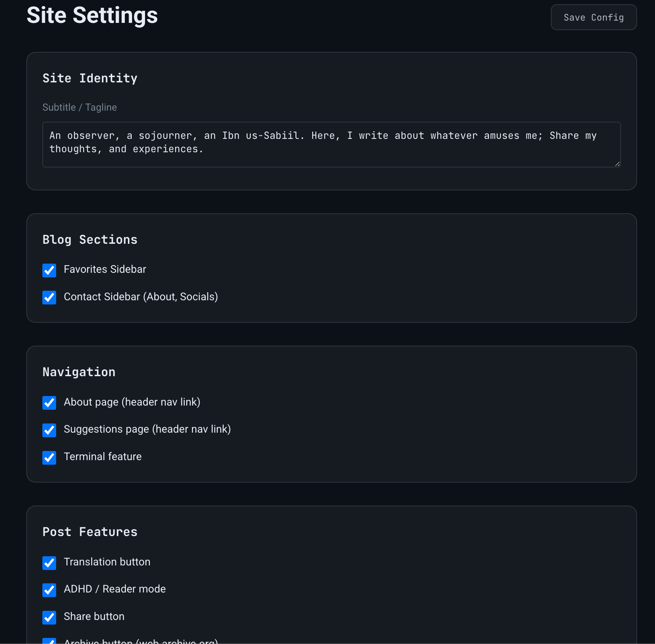The width and height of the screenshot is (655, 644).
Task: Click the Site Identity section heading
Action: click(90, 78)
